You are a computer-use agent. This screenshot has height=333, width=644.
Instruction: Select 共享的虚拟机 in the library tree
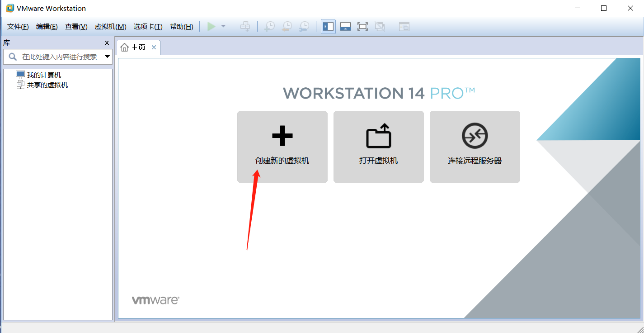(47, 85)
